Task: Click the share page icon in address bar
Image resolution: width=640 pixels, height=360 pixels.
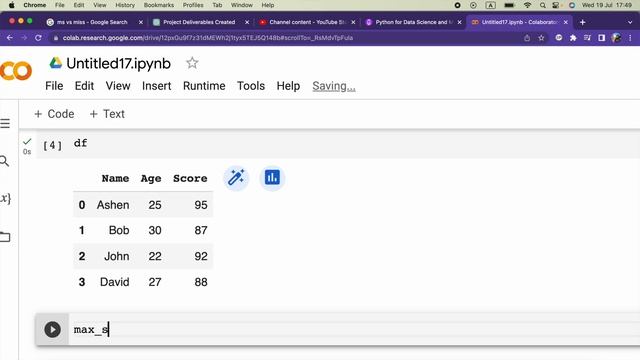Action: [x=527, y=38]
